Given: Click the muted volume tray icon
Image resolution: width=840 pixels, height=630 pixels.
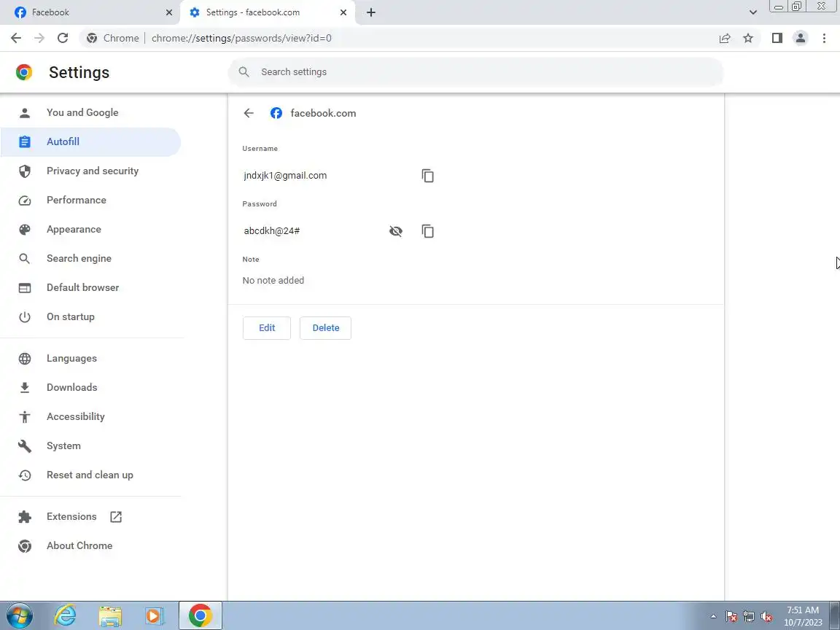Looking at the screenshot, I should click(766, 617).
